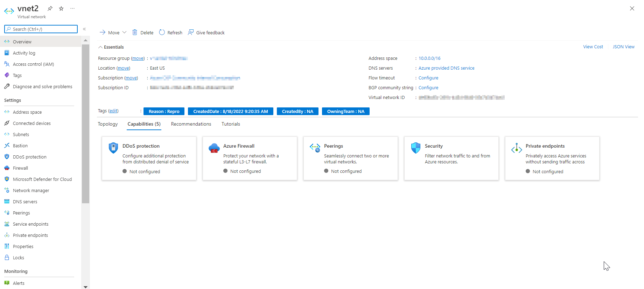
Task: Open the Tags icon in sidebar
Action: coord(7,75)
